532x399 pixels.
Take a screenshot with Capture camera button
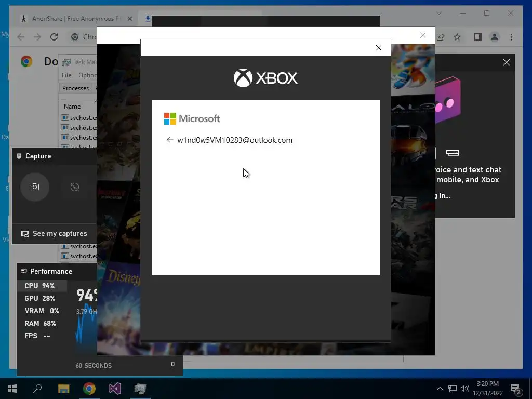(35, 187)
